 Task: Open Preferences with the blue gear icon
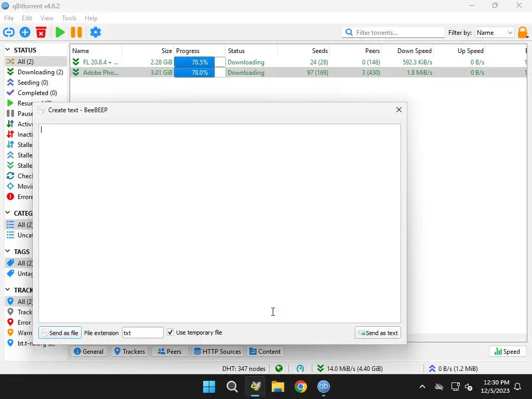point(96,32)
